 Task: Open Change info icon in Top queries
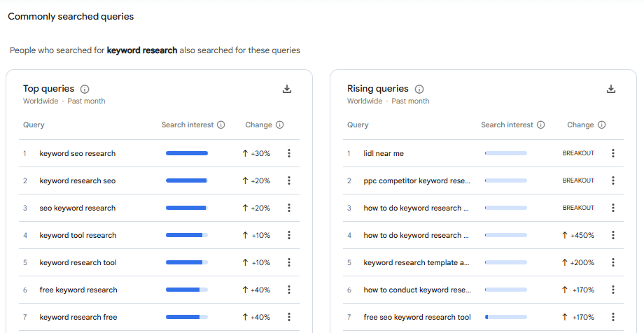(x=280, y=125)
